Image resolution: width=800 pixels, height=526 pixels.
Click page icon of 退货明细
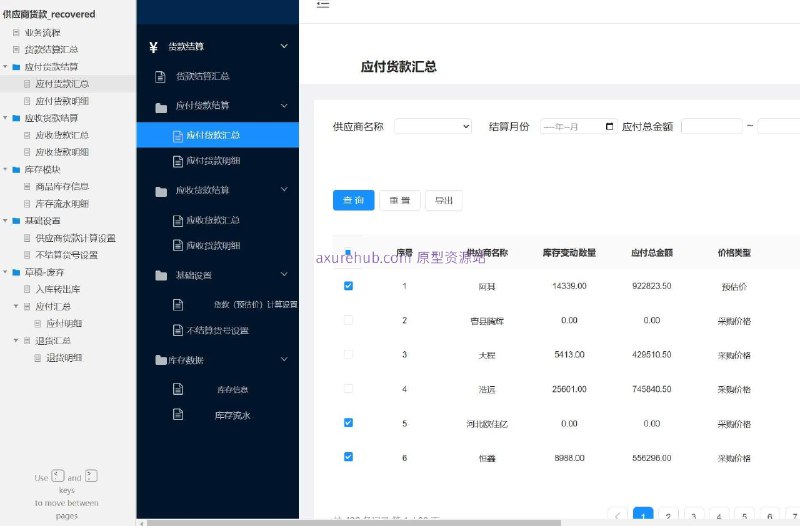click(37, 358)
